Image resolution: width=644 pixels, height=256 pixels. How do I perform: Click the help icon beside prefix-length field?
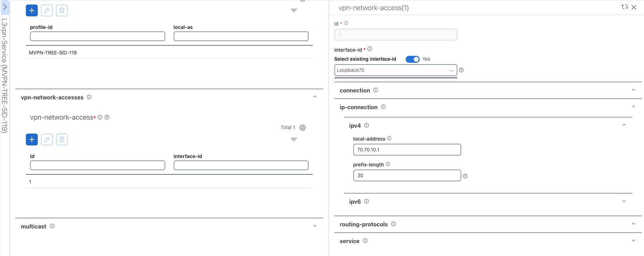(x=465, y=176)
